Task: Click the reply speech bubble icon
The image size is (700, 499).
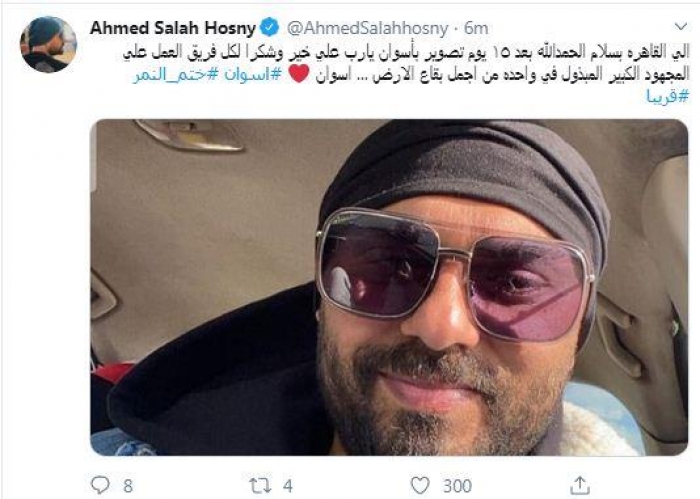Action: (100, 485)
